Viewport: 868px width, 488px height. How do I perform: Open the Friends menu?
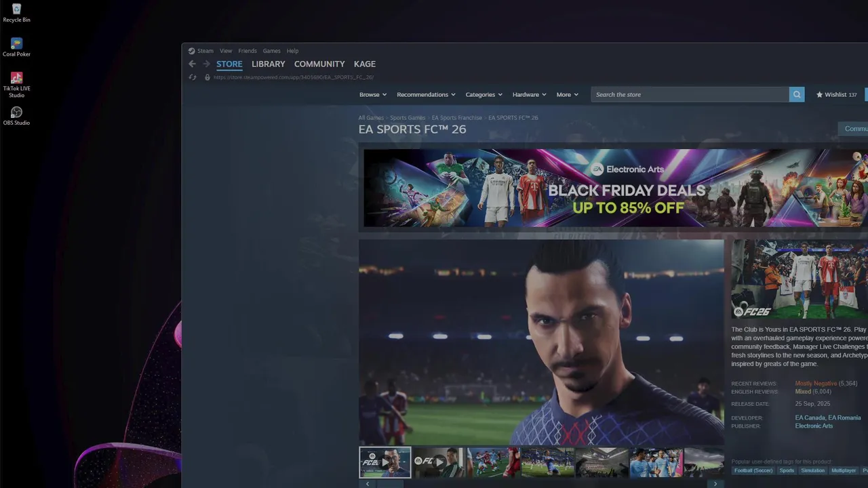[x=248, y=51]
